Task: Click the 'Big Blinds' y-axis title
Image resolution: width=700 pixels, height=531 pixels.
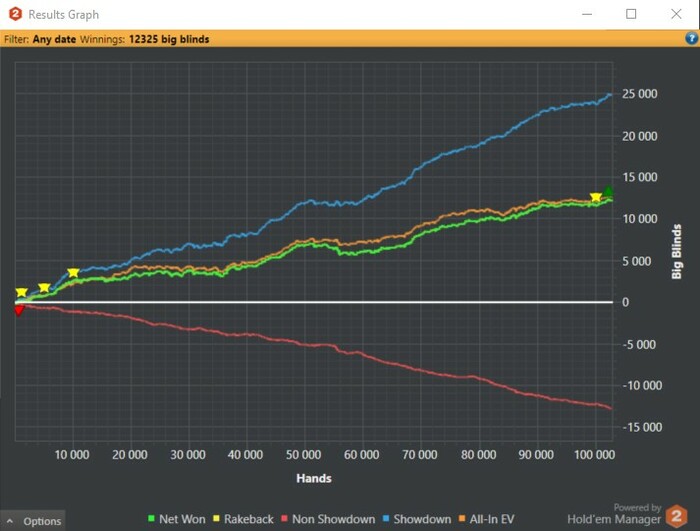Action: 677,252
